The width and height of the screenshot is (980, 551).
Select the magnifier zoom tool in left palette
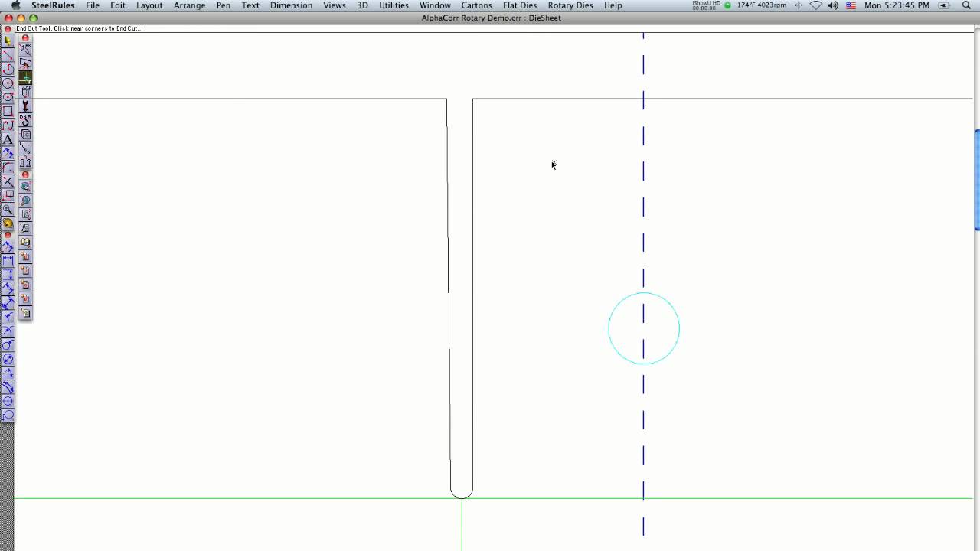8,209
